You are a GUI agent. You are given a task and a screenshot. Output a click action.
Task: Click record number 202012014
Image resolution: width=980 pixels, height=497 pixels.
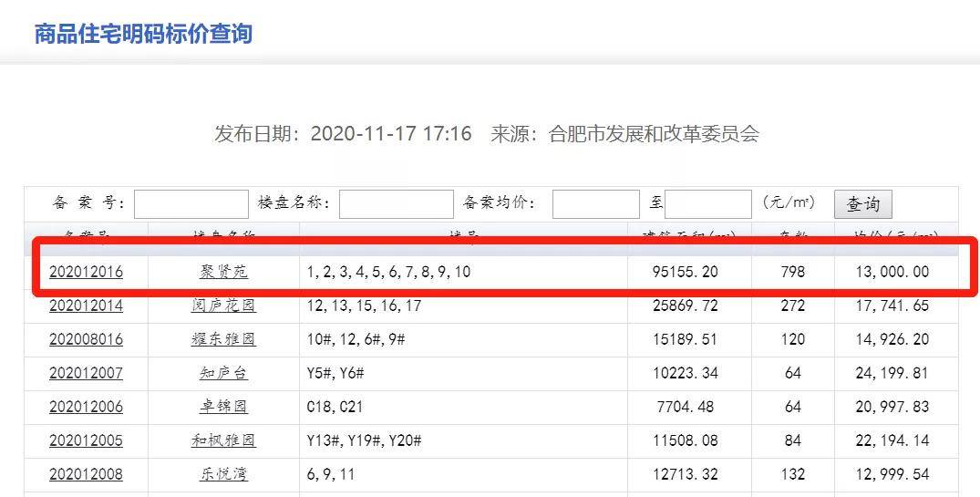point(86,305)
